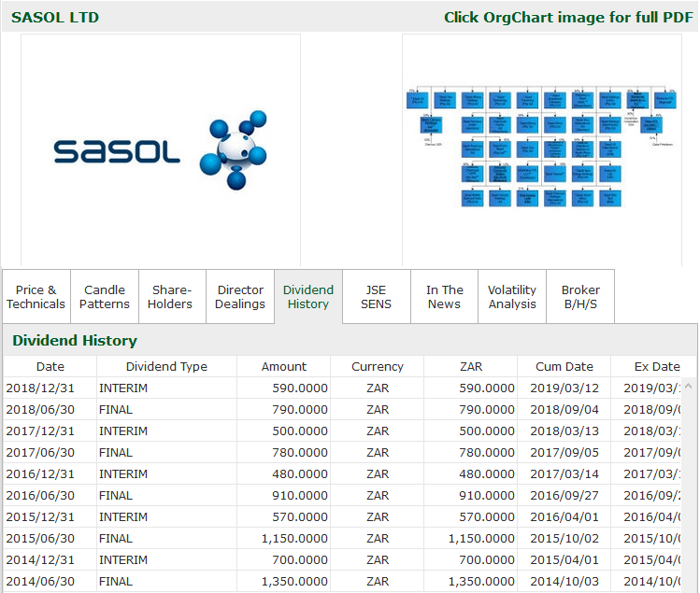Click the ZAR column header
The height and width of the screenshot is (593, 700).
471,366
